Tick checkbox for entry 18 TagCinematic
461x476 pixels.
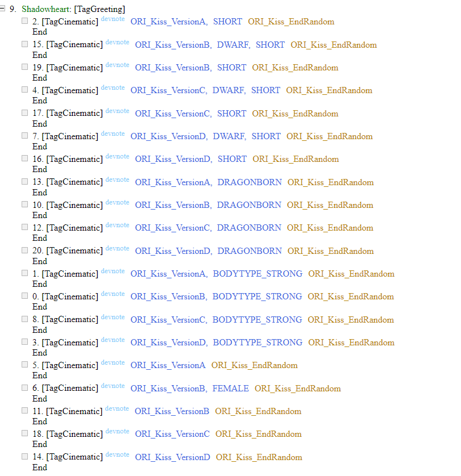tap(24, 433)
